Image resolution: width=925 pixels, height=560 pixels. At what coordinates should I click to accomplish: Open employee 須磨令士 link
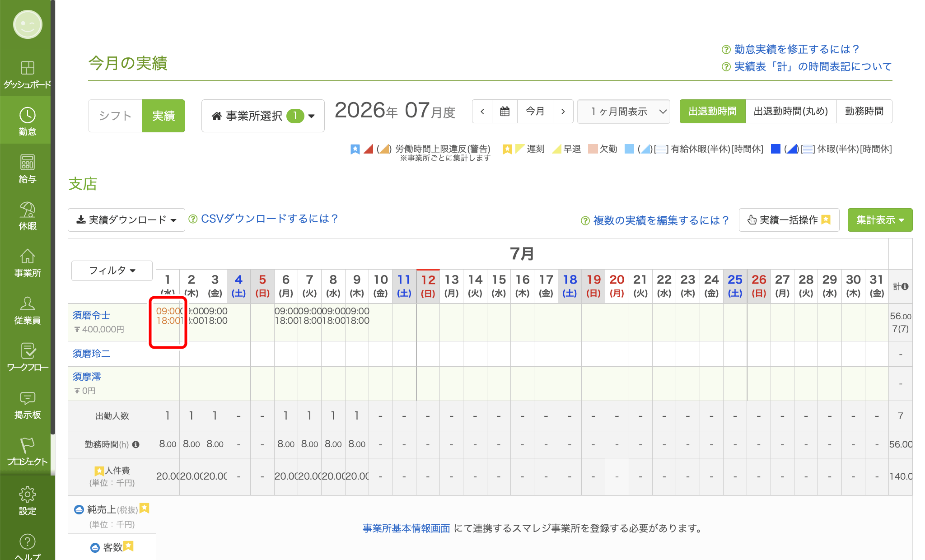(91, 315)
